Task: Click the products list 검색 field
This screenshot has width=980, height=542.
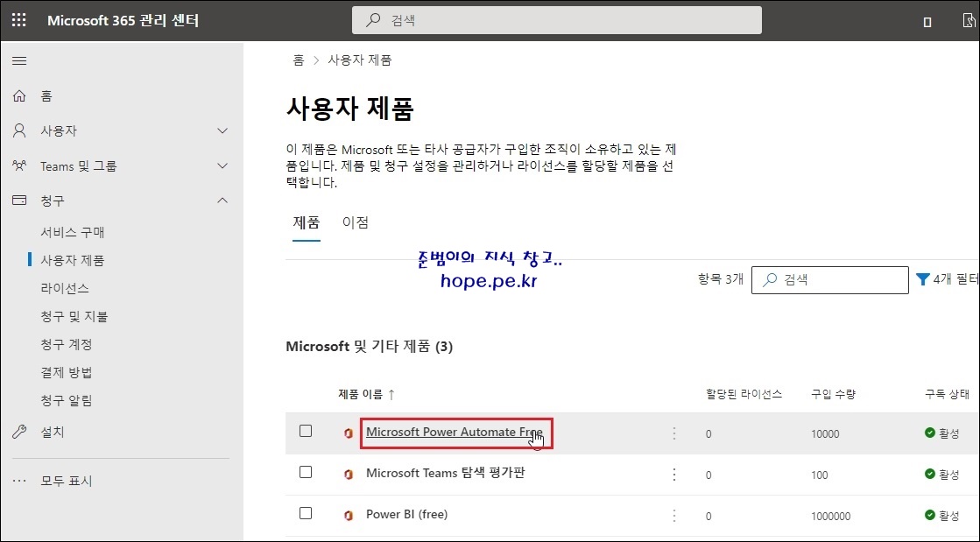Action: coord(830,279)
